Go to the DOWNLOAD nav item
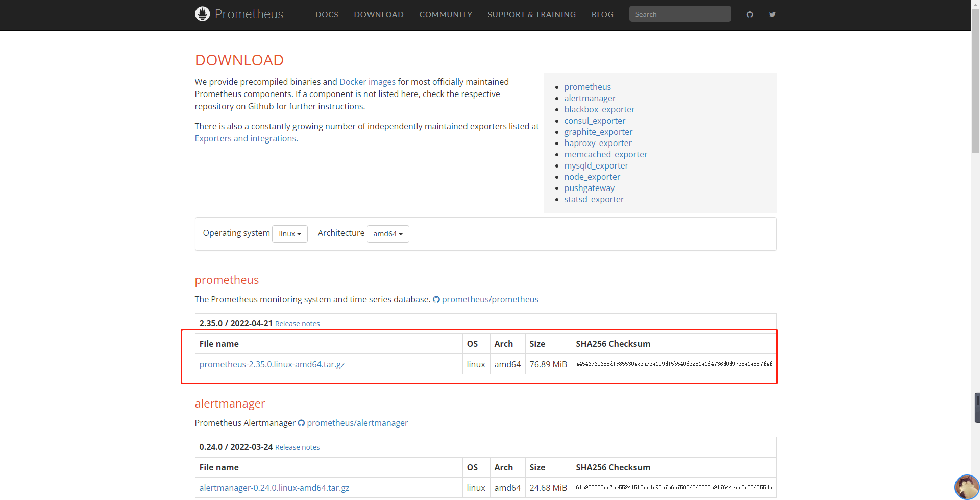The height and width of the screenshot is (500, 980). pyautogui.click(x=379, y=14)
